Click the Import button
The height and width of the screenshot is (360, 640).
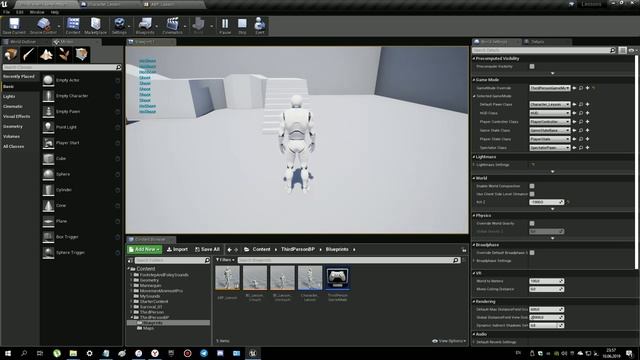[177, 249]
